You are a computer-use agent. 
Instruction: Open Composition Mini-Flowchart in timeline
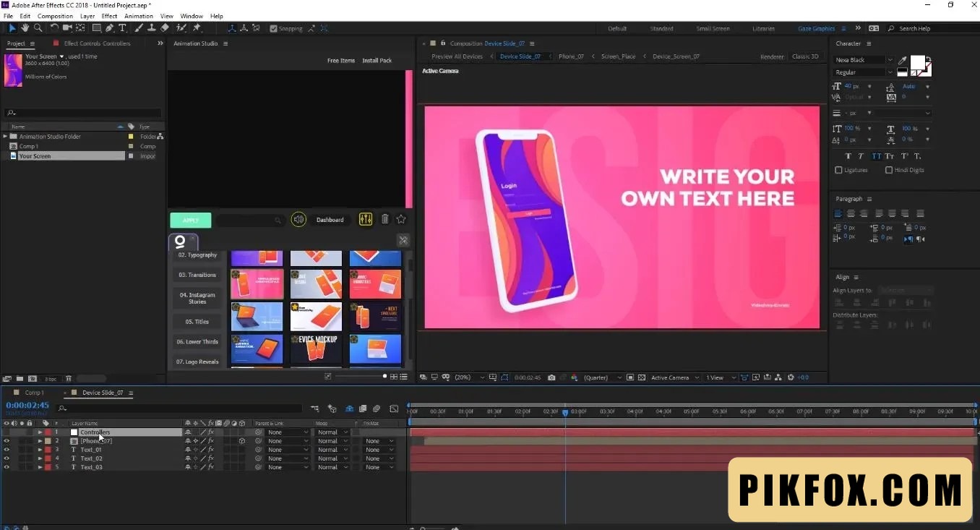(x=314, y=409)
